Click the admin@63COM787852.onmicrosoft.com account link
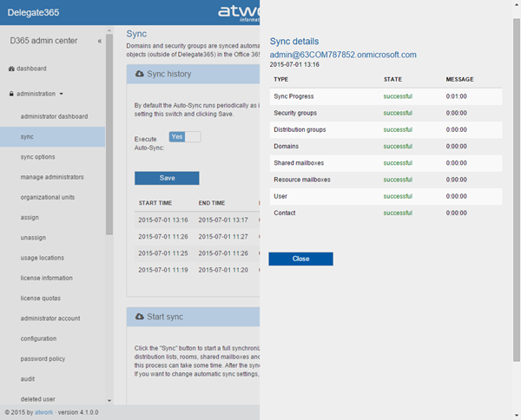 coord(343,55)
